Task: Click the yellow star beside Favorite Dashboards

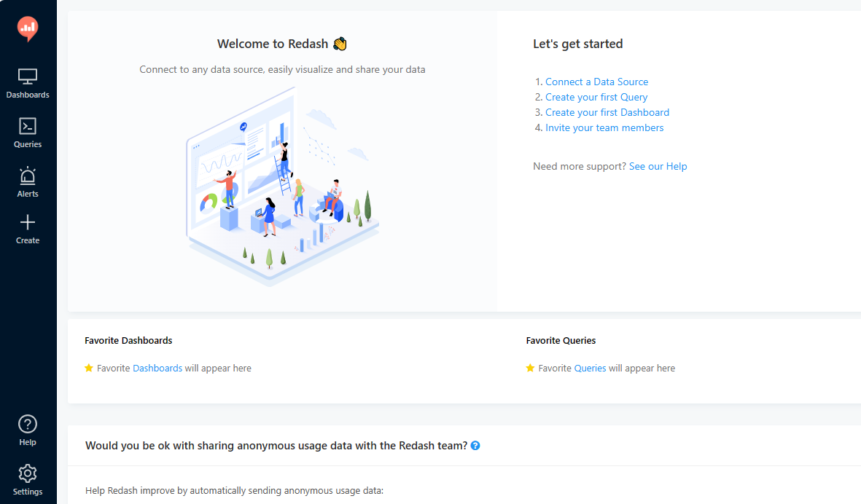Action: click(89, 368)
